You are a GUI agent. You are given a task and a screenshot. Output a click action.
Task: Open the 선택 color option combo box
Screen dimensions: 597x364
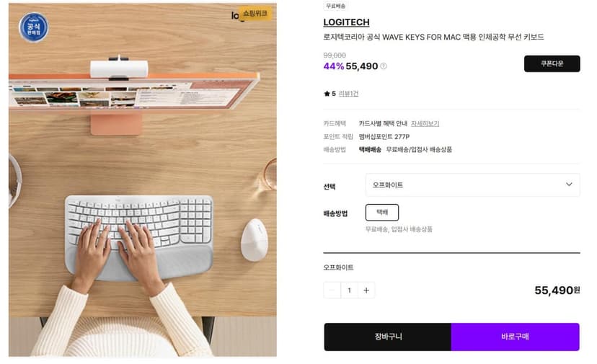[472, 185]
